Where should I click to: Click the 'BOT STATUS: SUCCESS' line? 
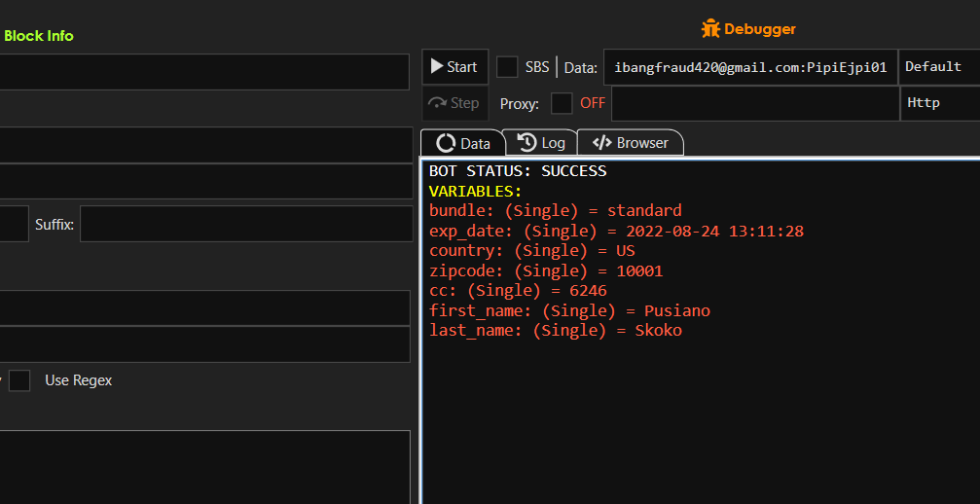point(518,171)
